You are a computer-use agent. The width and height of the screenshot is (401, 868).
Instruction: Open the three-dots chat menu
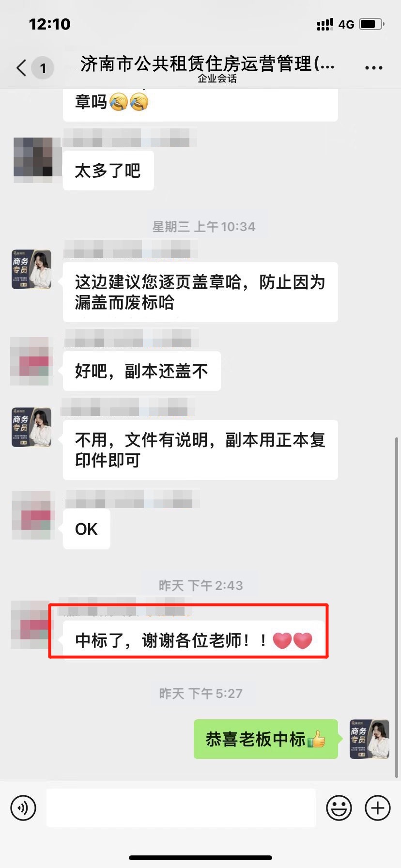pyautogui.click(x=373, y=68)
